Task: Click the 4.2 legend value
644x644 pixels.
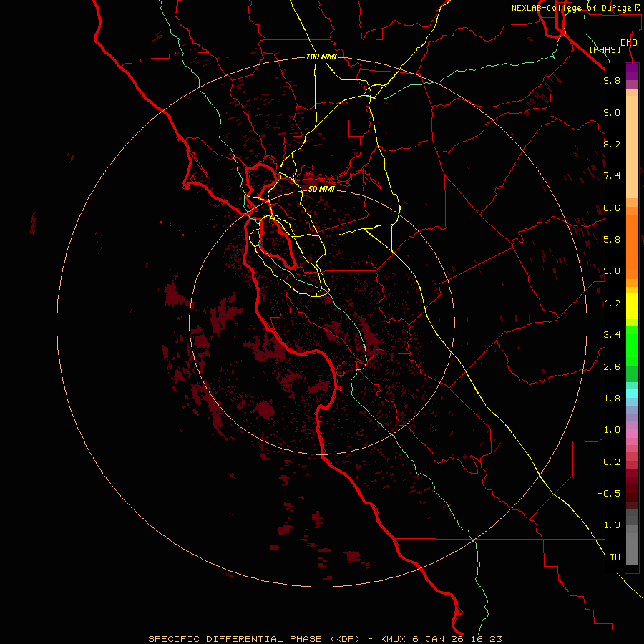Action: 612,303
